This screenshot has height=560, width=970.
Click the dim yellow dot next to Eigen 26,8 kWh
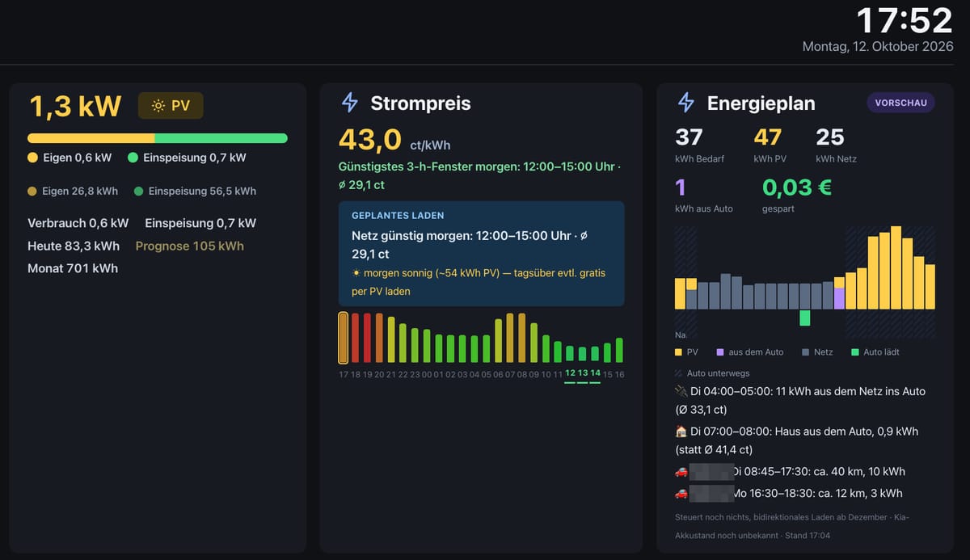pyautogui.click(x=32, y=192)
